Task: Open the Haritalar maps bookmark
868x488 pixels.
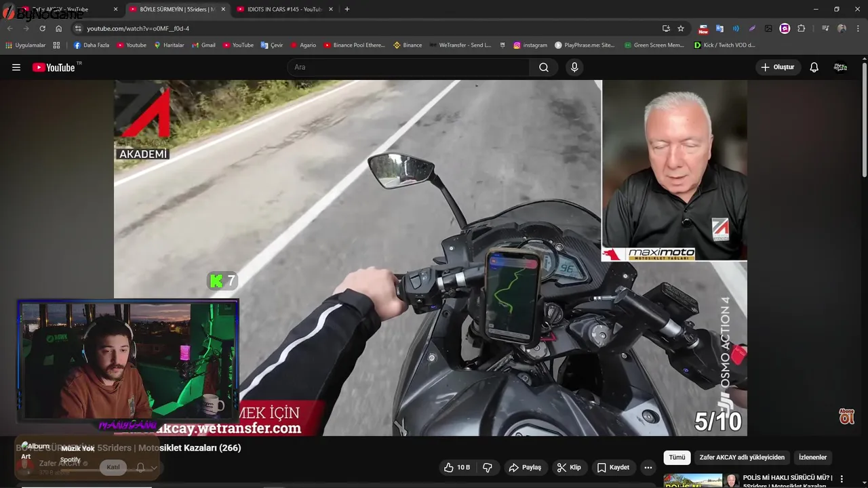Action: pos(169,45)
